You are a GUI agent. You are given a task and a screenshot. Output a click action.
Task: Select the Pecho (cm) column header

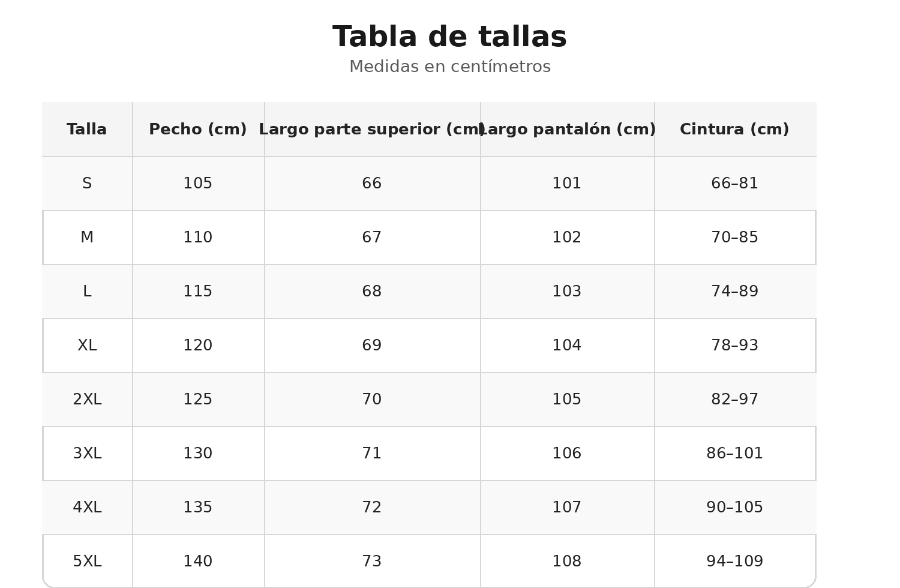tap(198, 130)
